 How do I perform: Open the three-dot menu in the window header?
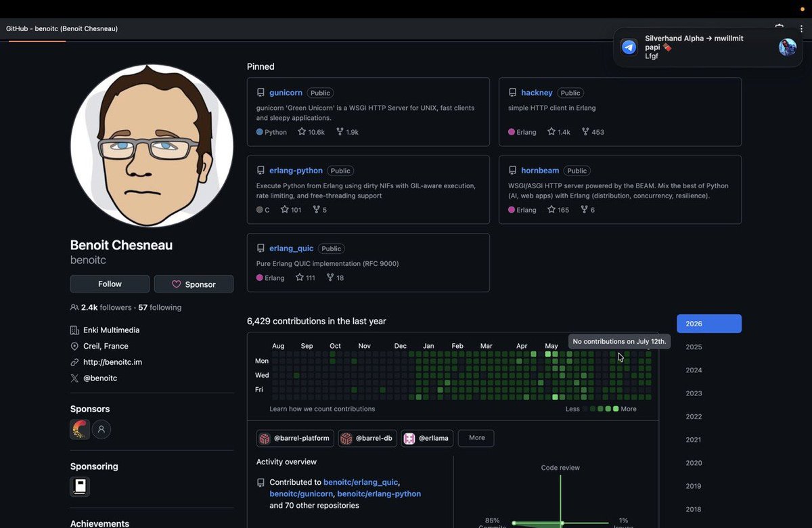(x=800, y=28)
